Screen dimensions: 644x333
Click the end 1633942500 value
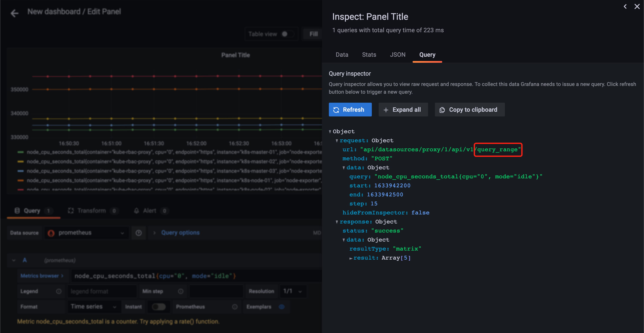pos(385,195)
